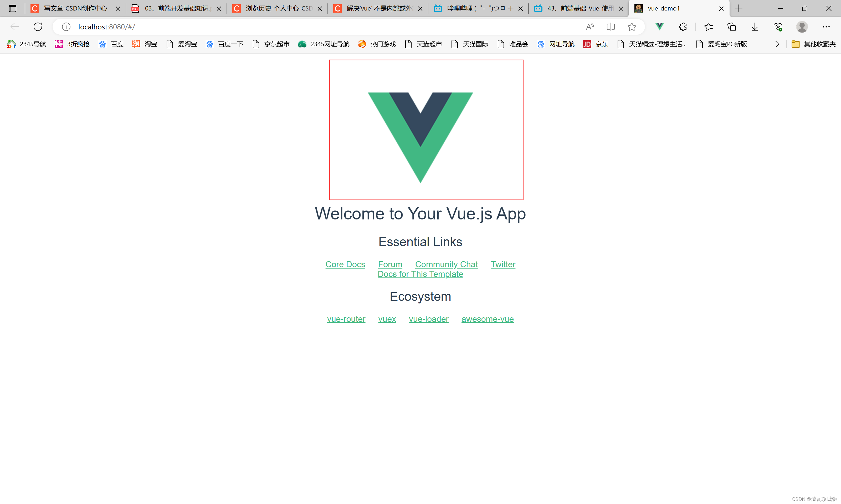This screenshot has width=841, height=504.
Task: Click the download manager icon
Action: click(755, 27)
